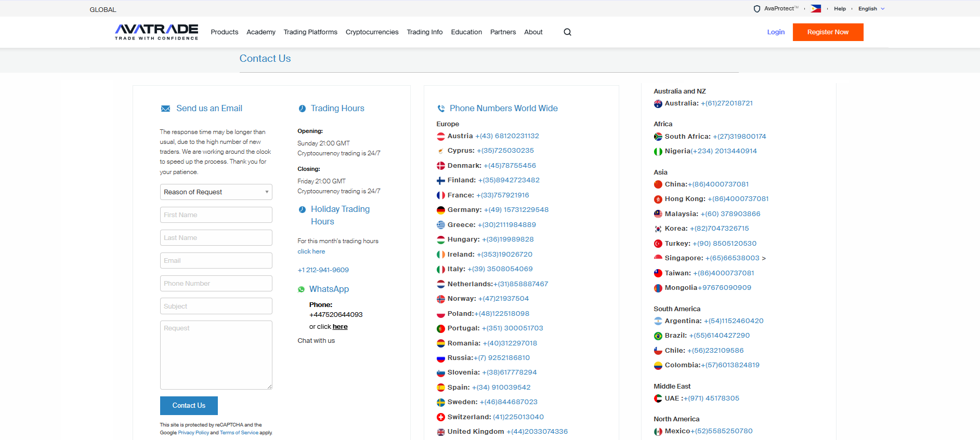The image size is (980, 440).
Task: Click the Login link
Action: pyautogui.click(x=776, y=32)
